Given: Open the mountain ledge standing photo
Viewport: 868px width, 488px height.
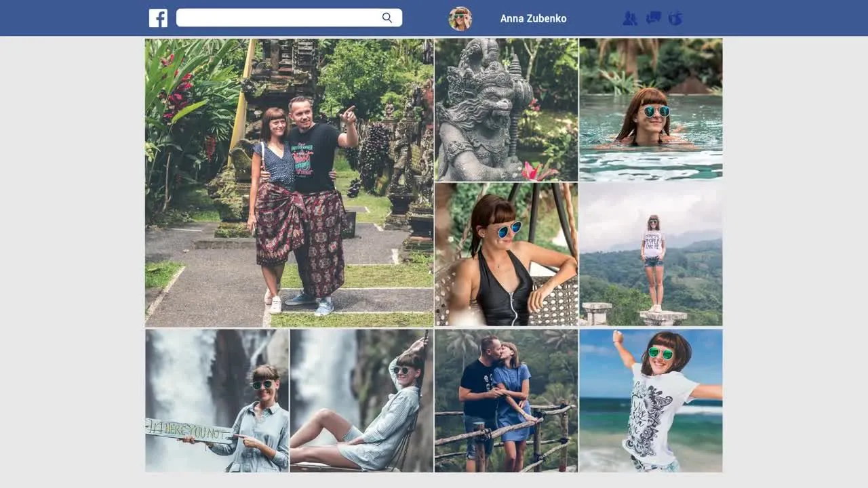Looking at the screenshot, I should point(650,253).
